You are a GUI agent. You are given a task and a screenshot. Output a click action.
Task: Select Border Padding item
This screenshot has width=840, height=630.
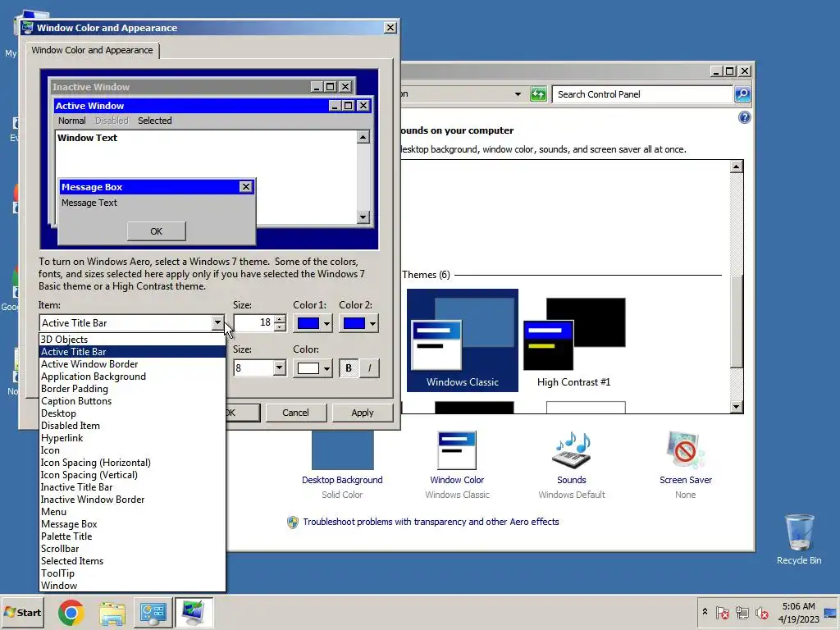click(132, 389)
